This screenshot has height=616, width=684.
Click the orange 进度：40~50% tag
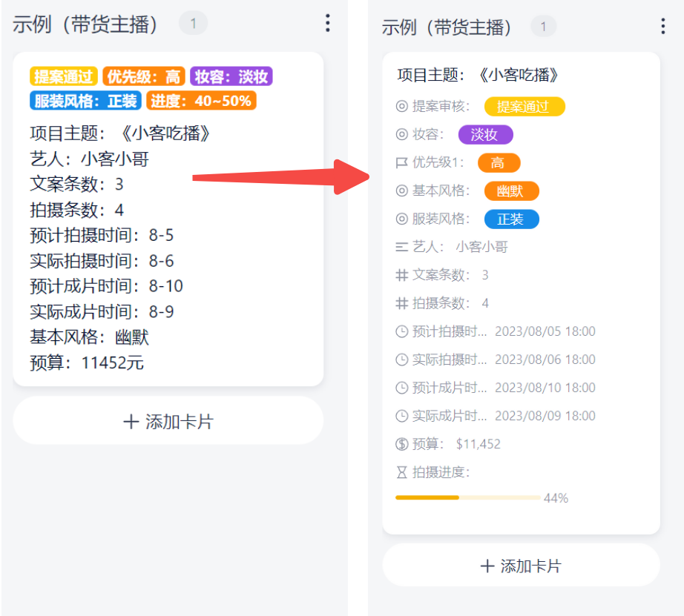coord(201,101)
